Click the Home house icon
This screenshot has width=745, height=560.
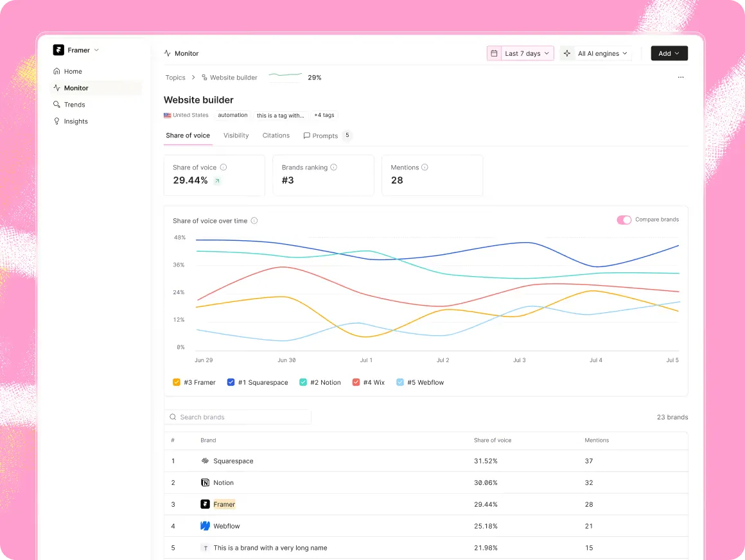click(57, 71)
